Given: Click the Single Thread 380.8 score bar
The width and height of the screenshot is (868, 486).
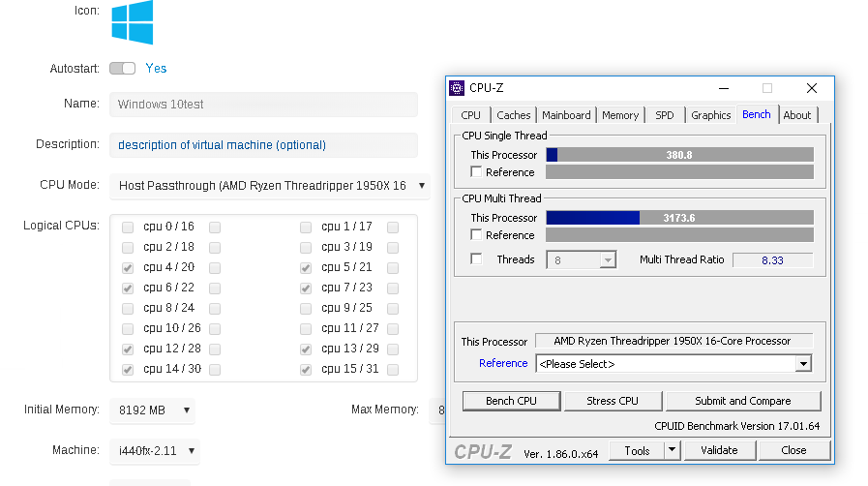Looking at the screenshot, I should click(679, 155).
